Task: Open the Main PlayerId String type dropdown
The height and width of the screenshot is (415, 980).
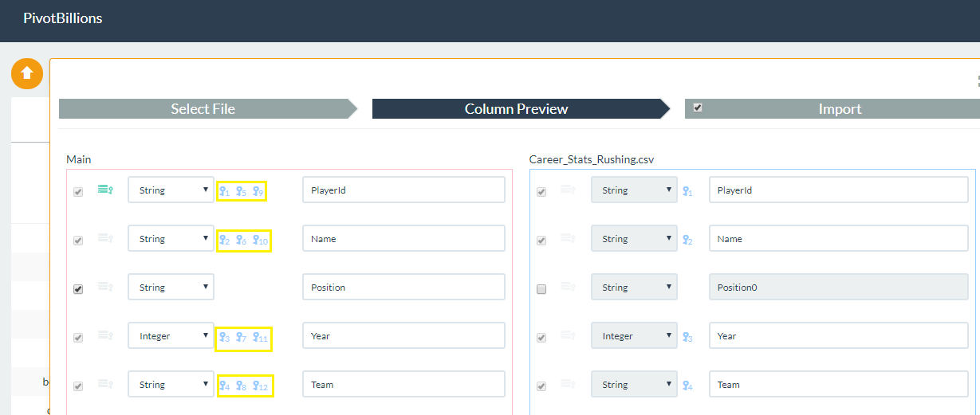Action: tap(171, 190)
